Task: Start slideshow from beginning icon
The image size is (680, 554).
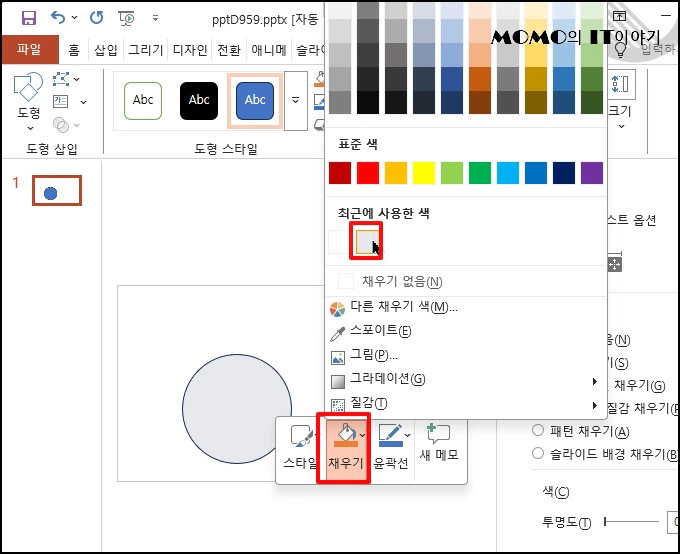Action: click(126, 18)
